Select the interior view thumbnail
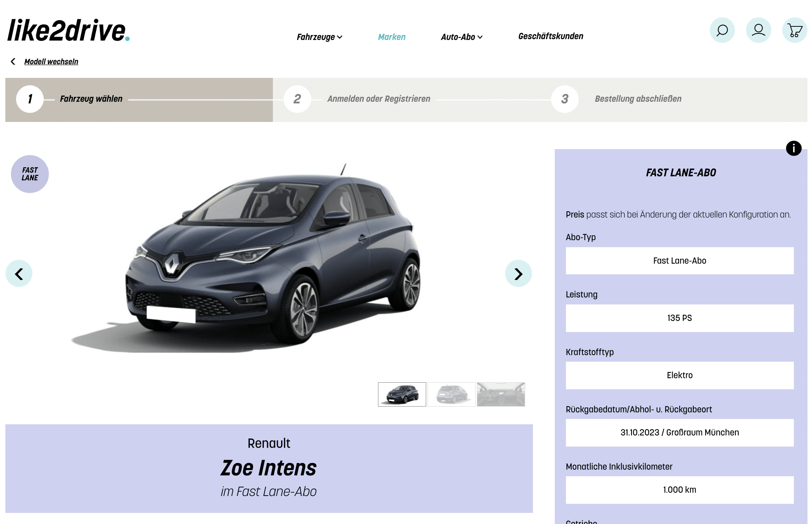Image resolution: width=812 pixels, height=524 pixels. (501, 394)
